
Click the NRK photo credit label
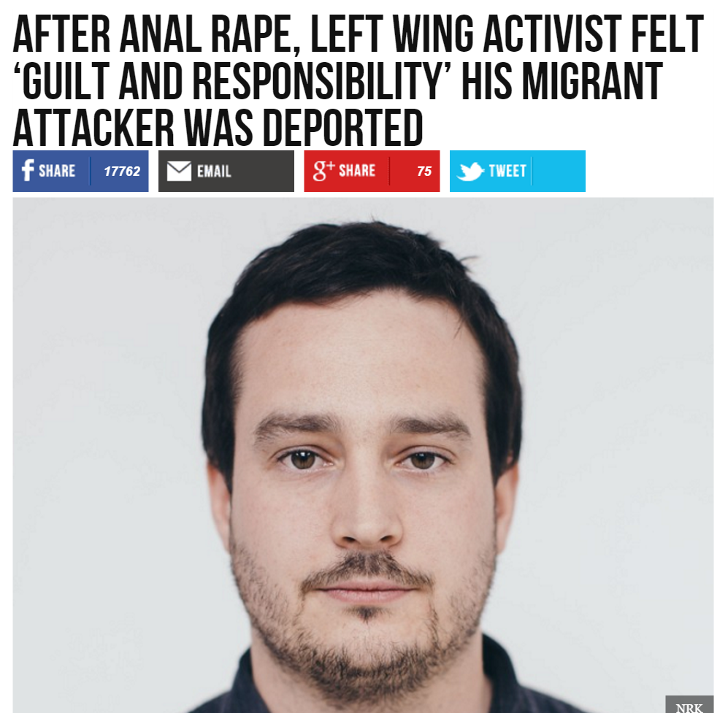pyautogui.click(x=689, y=706)
